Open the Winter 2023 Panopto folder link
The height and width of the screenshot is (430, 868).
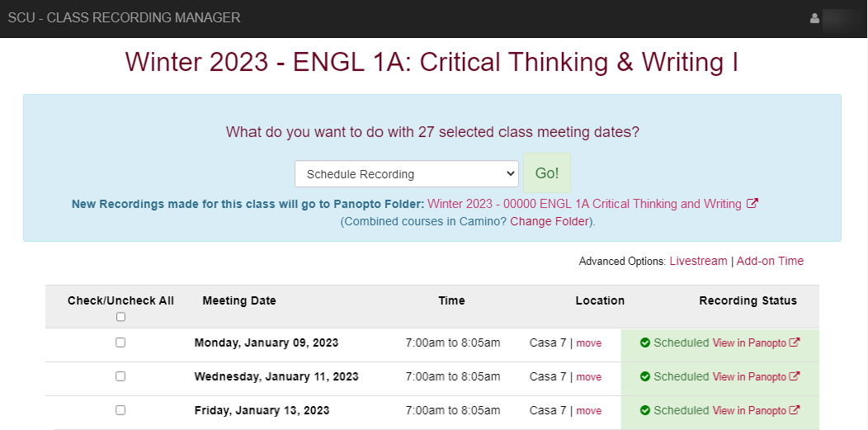584,204
